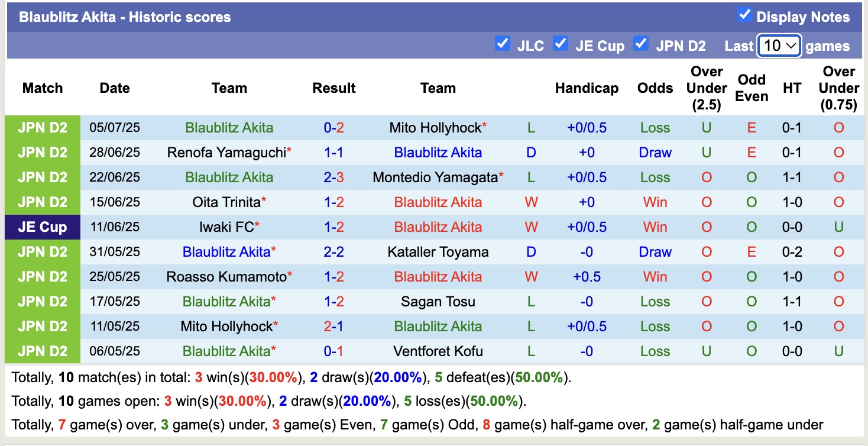Open Mito Hollyhock team link, 05/07/25 match
The height and width of the screenshot is (446, 868).
click(x=435, y=128)
